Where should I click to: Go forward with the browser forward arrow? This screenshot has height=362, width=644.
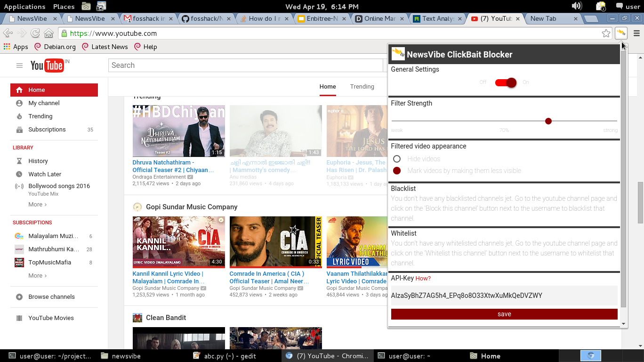[22, 33]
